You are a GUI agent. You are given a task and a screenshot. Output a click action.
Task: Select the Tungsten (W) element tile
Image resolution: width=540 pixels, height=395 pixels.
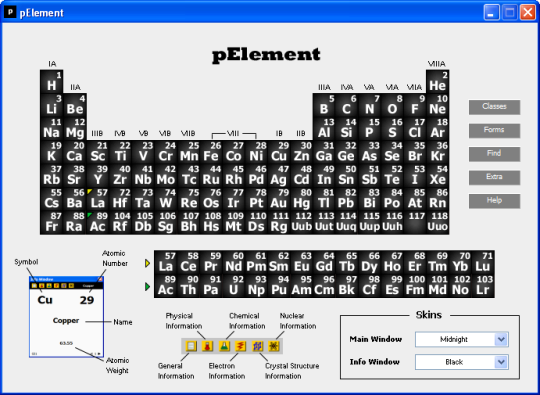(166, 199)
